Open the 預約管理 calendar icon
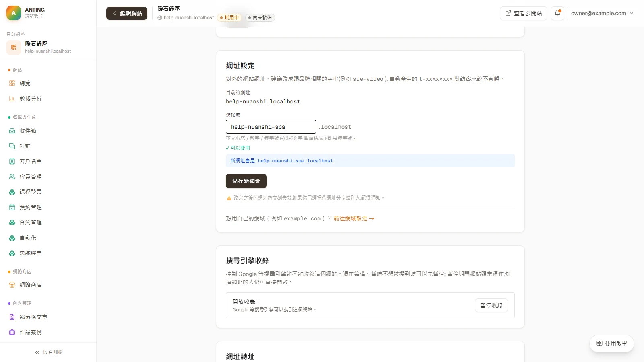 point(12,207)
